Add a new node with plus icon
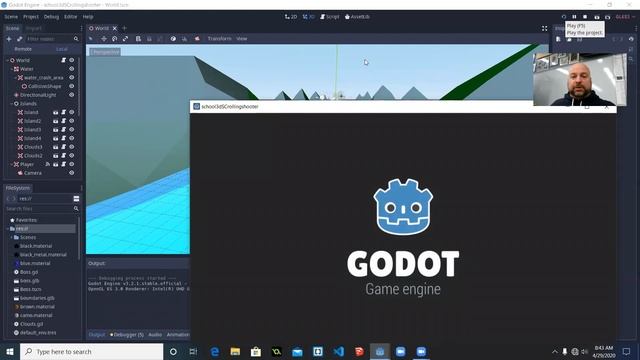 pos(9,39)
